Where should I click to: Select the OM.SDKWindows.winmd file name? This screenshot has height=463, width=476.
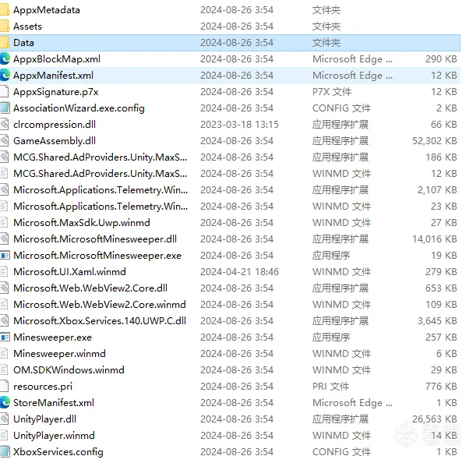pyautogui.click(x=69, y=370)
